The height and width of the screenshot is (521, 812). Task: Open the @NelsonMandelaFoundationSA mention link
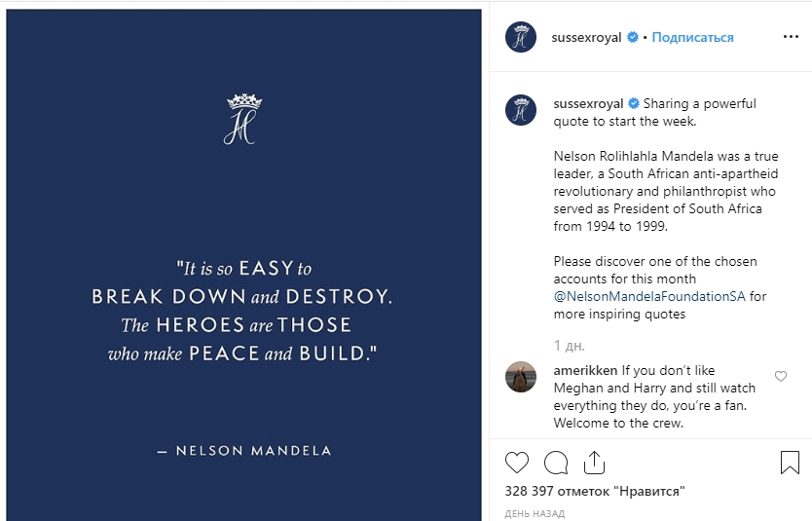pyautogui.click(x=649, y=297)
